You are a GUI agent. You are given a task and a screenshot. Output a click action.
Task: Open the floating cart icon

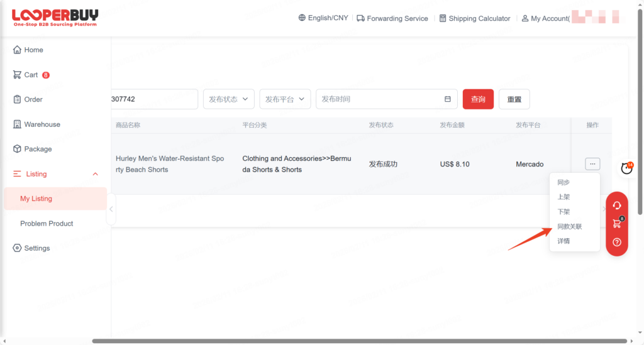point(617,224)
